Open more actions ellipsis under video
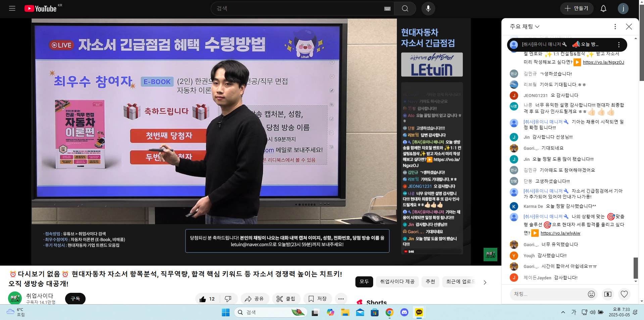 341,299
